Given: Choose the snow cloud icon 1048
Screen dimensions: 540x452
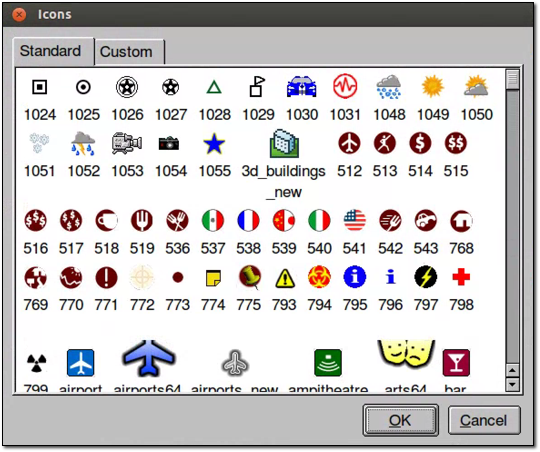Looking at the screenshot, I should coord(389,87).
